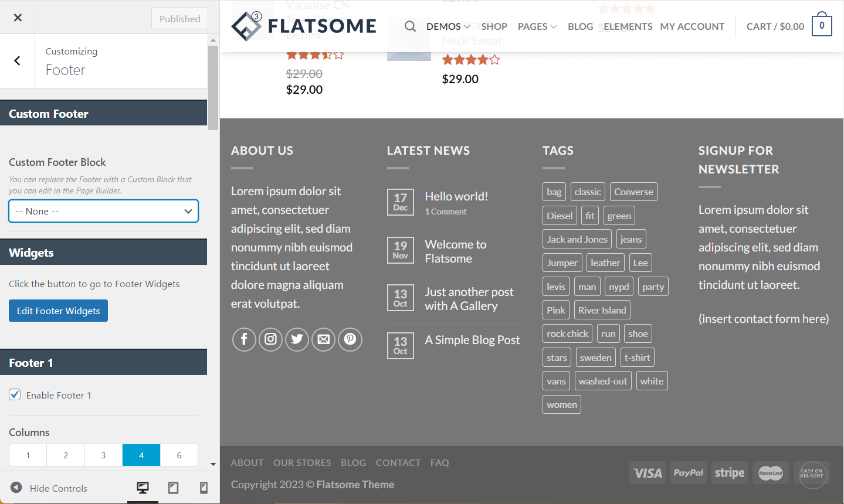Open the Custom Footer Block dropdown
Image resolution: width=844 pixels, height=504 pixels.
(103, 211)
